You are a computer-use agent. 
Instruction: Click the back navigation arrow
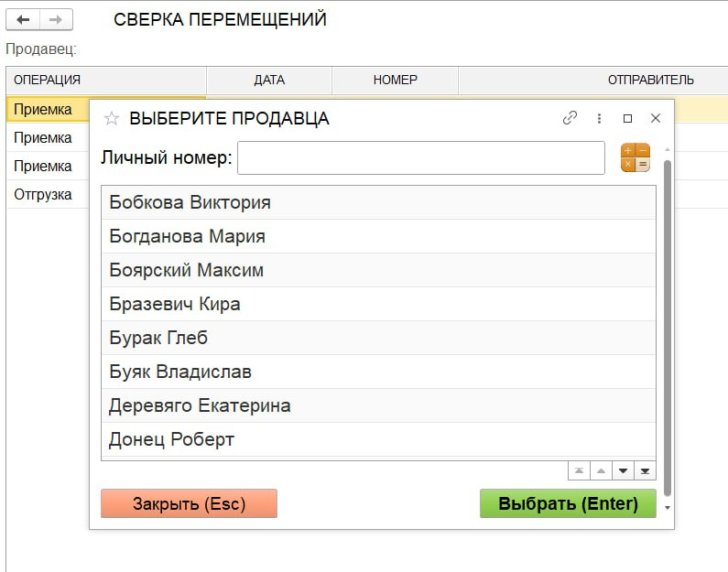(x=23, y=19)
